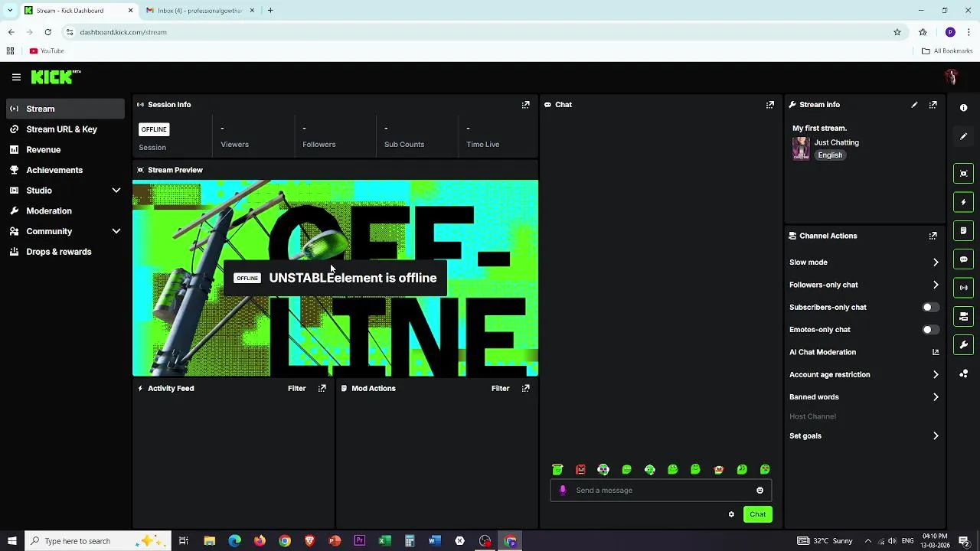The height and width of the screenshot is (551, 980).
Task: Click the info icon in the right sidebar
Action: 964,108
